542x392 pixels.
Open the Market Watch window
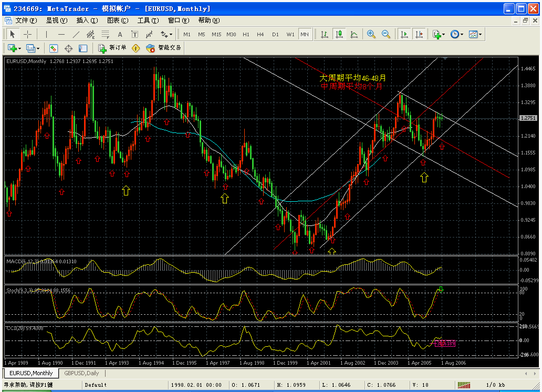53,48
